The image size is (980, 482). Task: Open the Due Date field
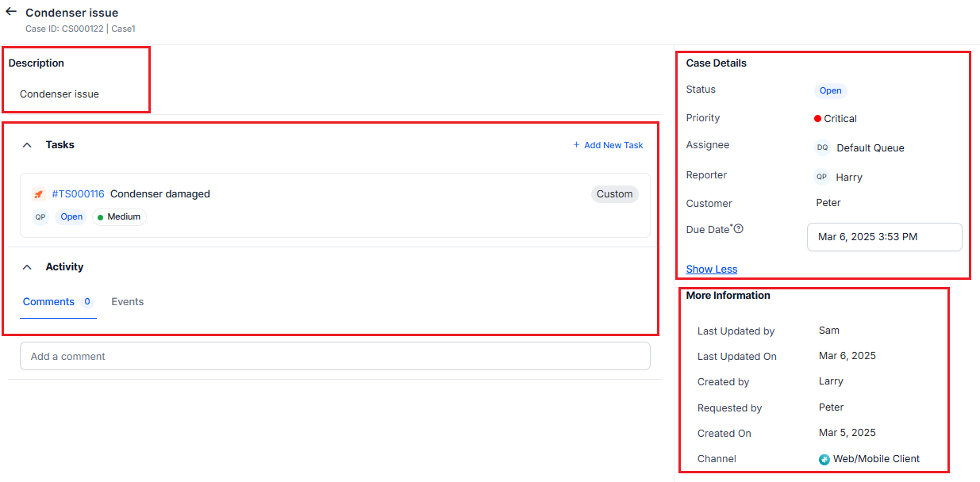[x=884, y=237]
